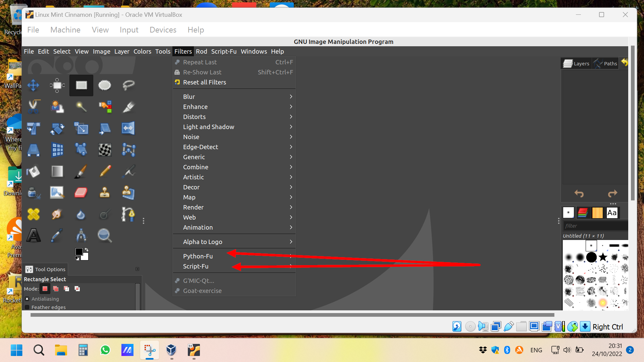Expand the Render submenu

tap(234, 207)
